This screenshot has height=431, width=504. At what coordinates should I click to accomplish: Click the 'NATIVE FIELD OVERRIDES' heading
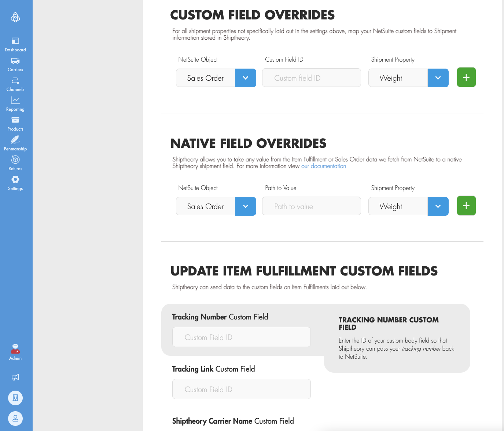(249, 143)
